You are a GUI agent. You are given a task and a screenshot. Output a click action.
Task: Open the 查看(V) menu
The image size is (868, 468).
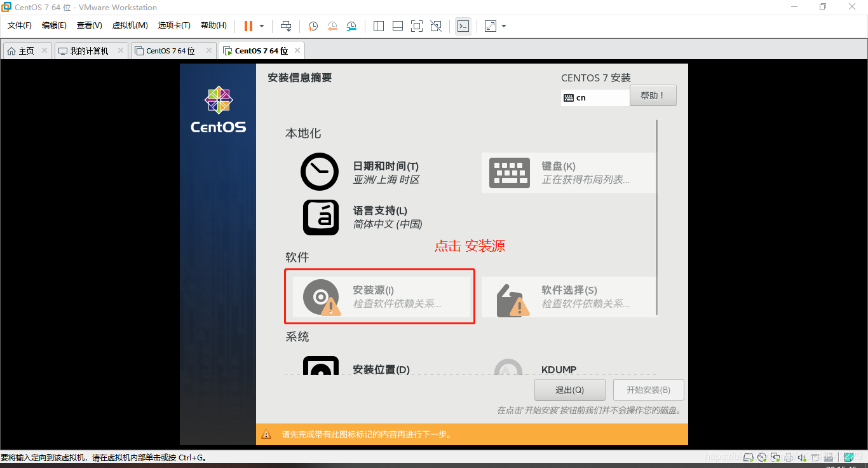coord(89,25)
